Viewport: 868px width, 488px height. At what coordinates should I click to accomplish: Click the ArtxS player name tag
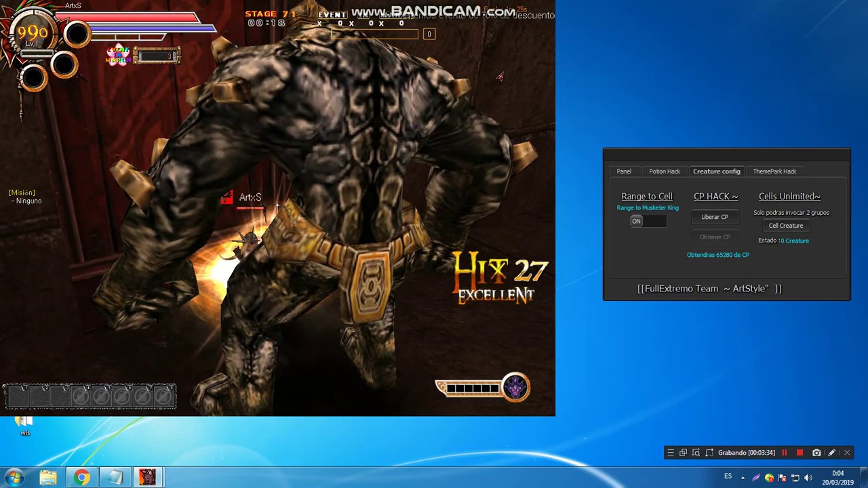pos(250,197)
